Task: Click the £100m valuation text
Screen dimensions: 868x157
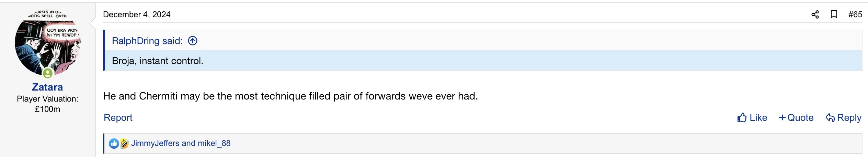Action: (47, 109)
